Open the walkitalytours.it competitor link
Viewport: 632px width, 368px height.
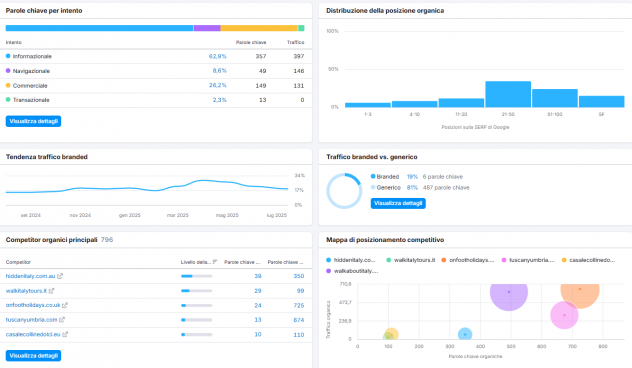26,291
